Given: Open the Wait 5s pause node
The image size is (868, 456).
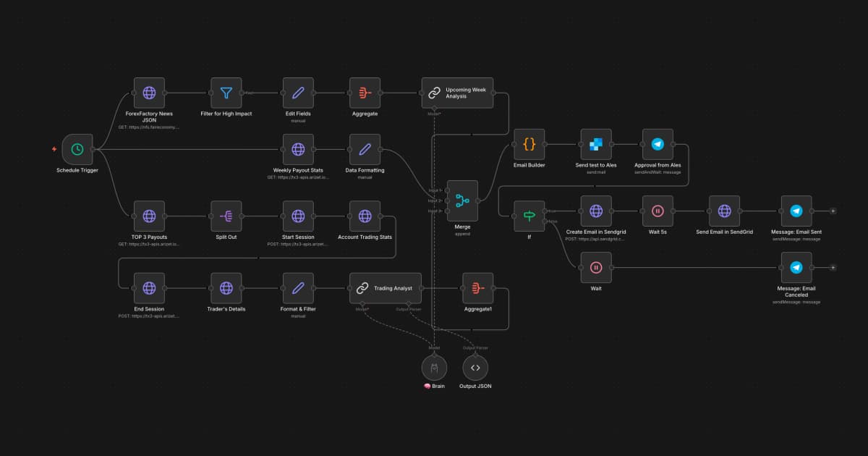Looking at the screenshot, I should click(x=659, y=211).
